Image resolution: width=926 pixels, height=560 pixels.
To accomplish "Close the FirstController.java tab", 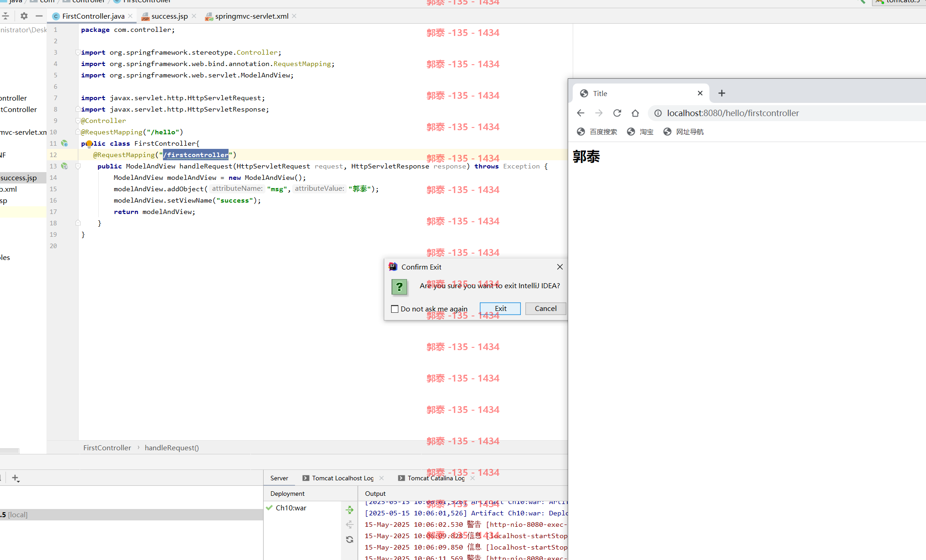I will (x=130, y=16).
